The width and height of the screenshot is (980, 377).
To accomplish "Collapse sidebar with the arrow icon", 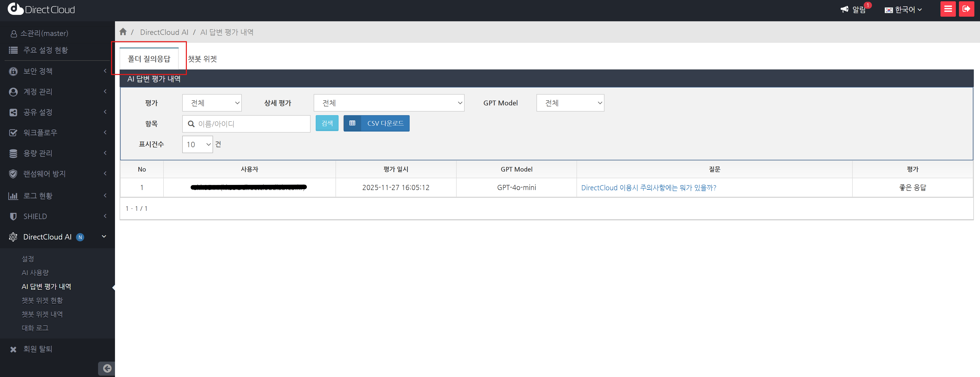I will [x=107, y=368].
